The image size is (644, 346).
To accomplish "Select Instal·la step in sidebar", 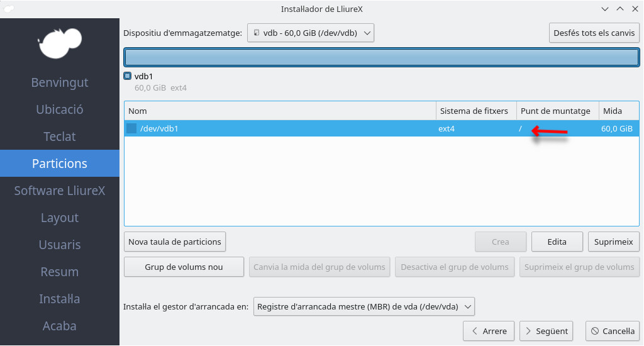I will coord(60,299).
